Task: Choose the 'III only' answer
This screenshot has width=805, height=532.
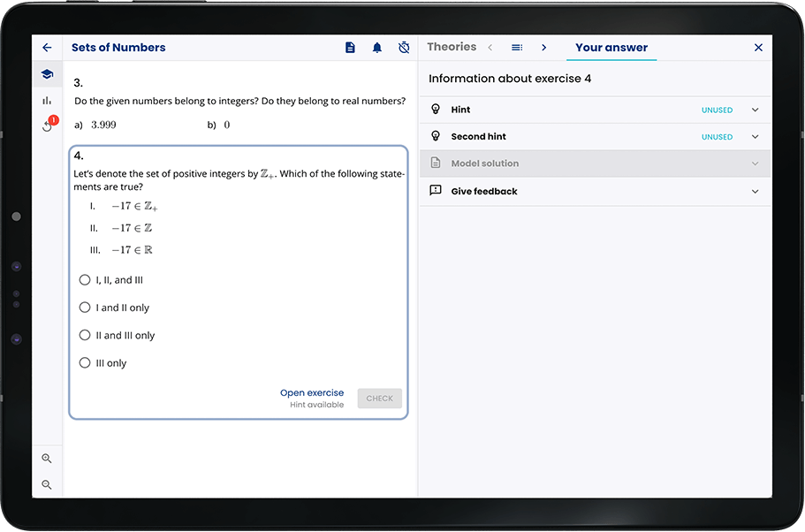Action: [x=85, y=362]
